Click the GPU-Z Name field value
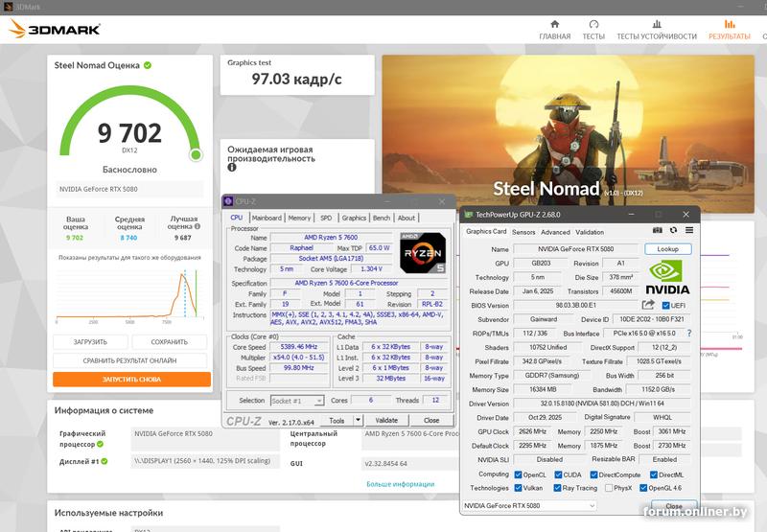The image size is (767, 532). [576, 249]
